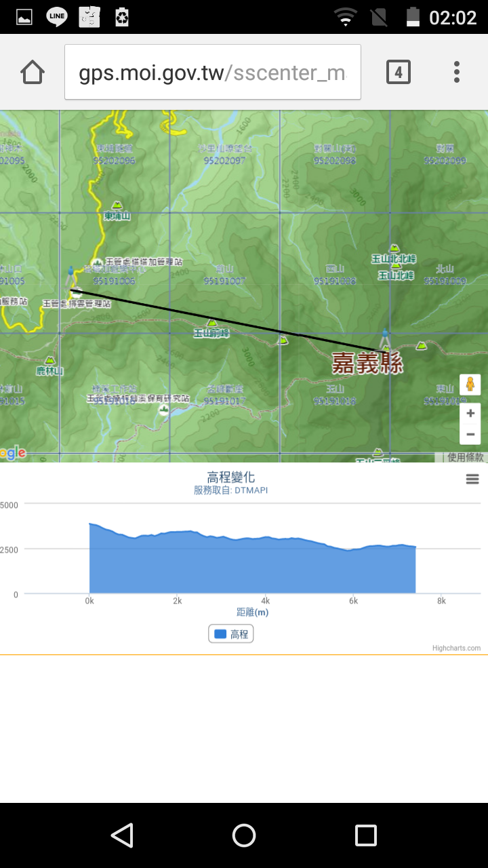Viewport: 488px width, 868px height.
Task: Click the 鹿林山 mountain marker
Action: coord(49,361)
